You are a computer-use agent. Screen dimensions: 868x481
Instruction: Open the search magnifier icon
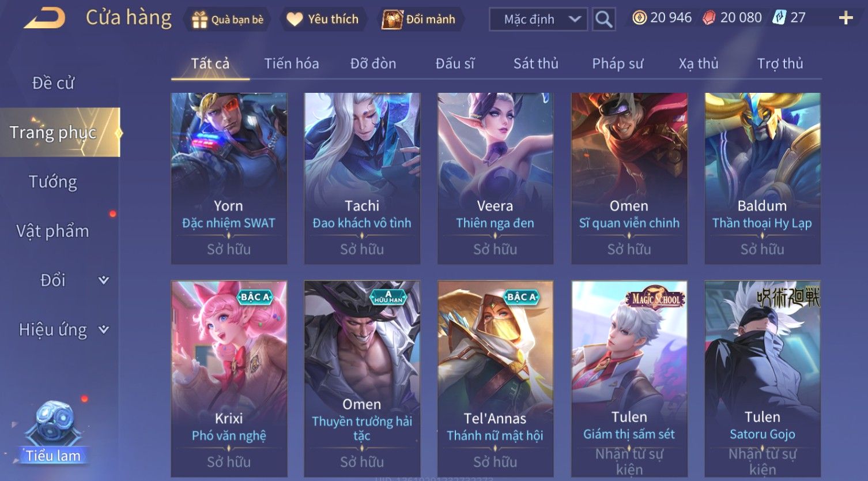[603, 20]
